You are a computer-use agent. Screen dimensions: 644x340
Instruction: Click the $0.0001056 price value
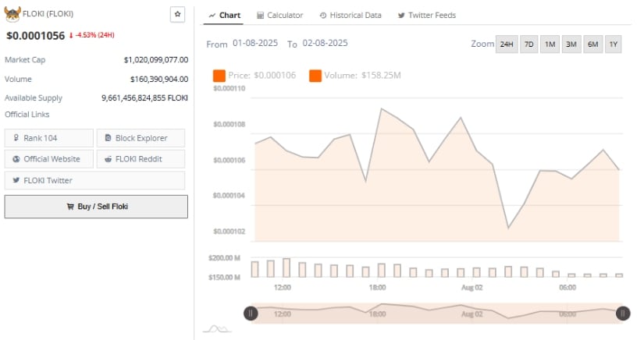pos(36,36)
